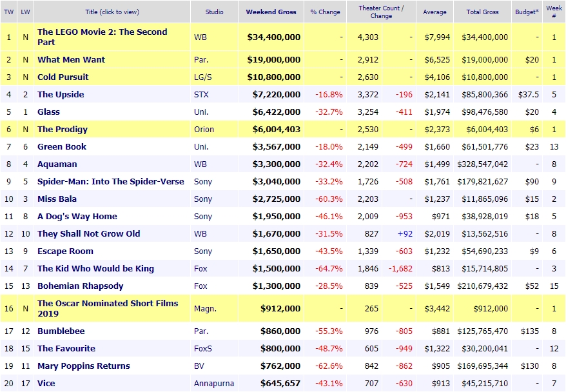Open the Vice movie link

pyautogui.click(x=46, y=383)
